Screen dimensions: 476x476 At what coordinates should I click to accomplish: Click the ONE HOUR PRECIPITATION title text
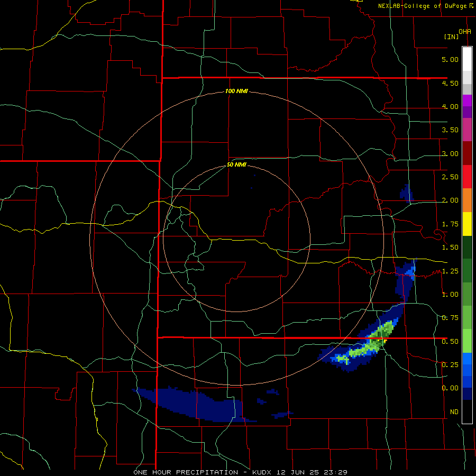point(186,472)
